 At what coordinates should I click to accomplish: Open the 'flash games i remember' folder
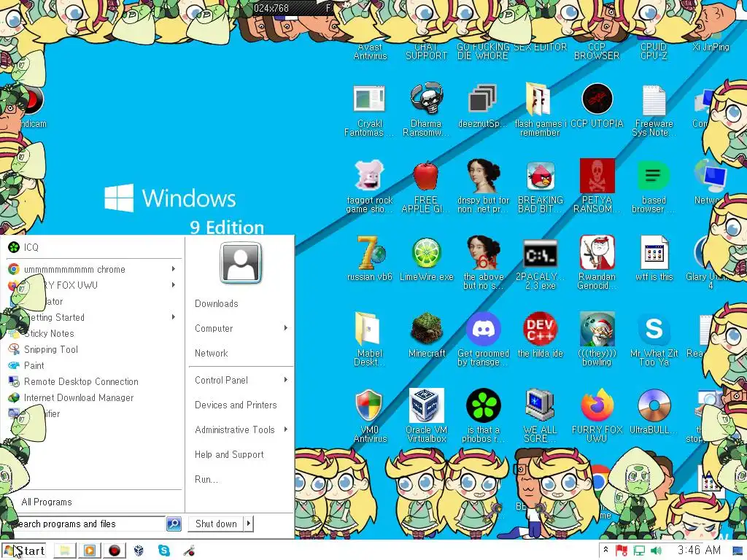(539, 99)
